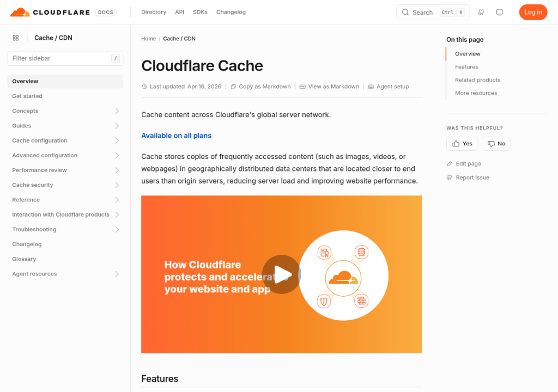Screen dimensions: 558x392
Task: Toggle the theme monitor icon
Action: point(500,13)
